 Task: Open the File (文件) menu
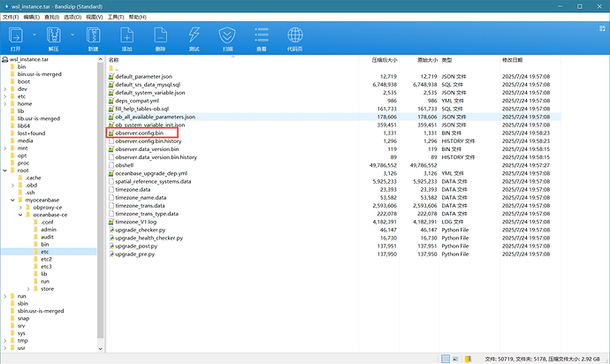[x=11, y=17]
